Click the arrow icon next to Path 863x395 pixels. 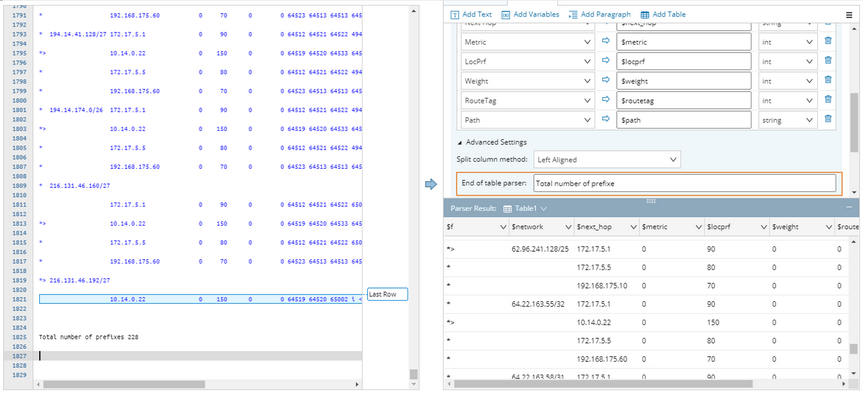point(605,119)
